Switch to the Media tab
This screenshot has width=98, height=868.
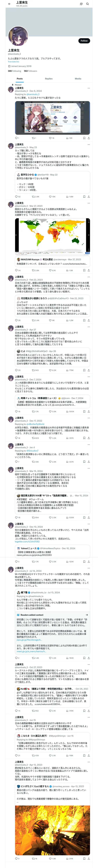coord(78,79)
